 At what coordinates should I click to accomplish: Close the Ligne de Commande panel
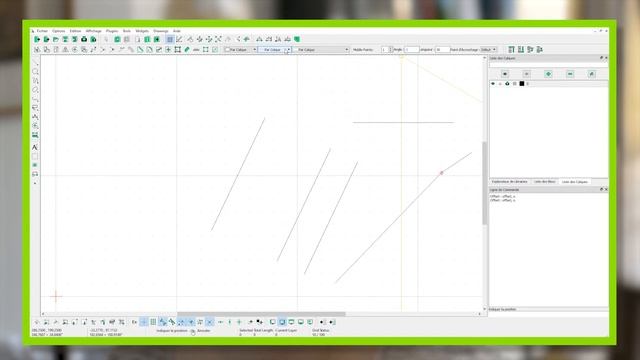coord(606,190)
